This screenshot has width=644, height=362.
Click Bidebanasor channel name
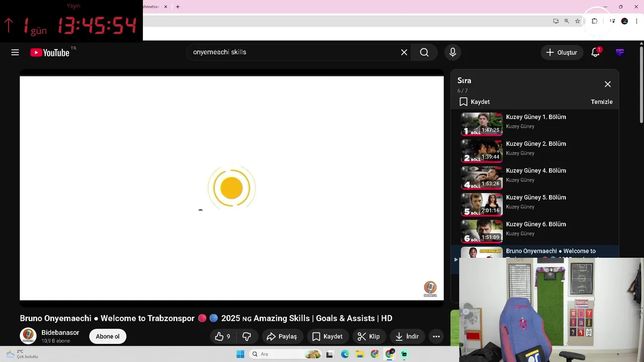60,333
